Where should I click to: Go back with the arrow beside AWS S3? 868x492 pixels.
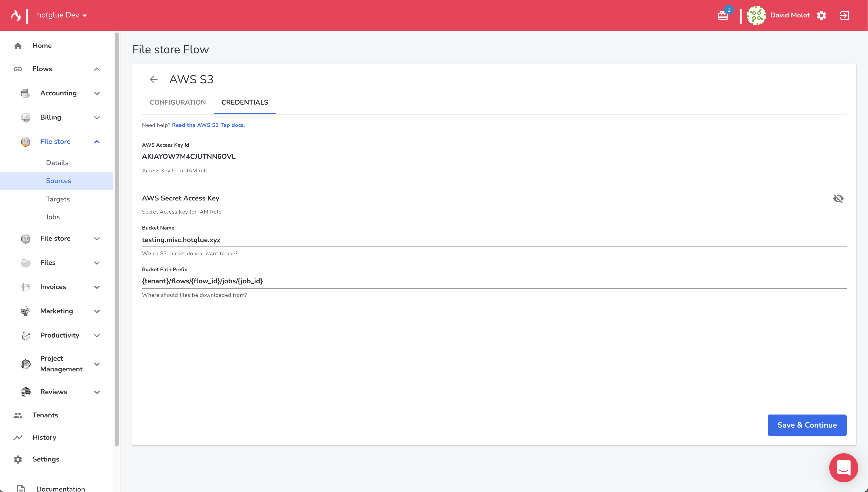(x=154, y=79)
